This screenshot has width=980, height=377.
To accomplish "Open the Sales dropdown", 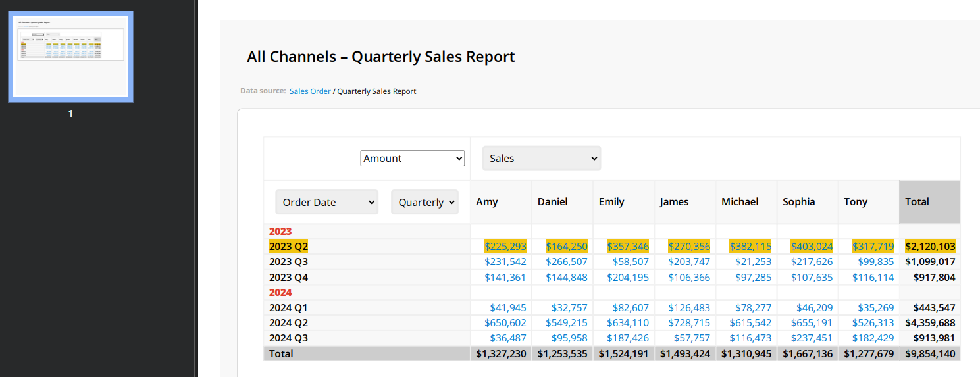I will coord(541,159).
